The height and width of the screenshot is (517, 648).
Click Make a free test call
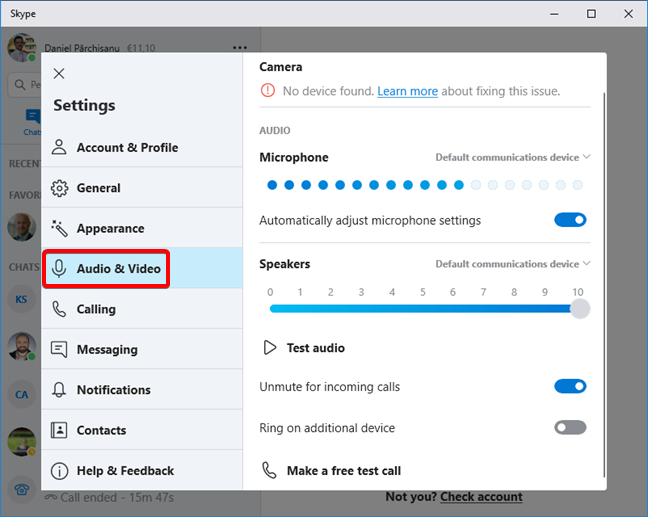coord(331,471)
